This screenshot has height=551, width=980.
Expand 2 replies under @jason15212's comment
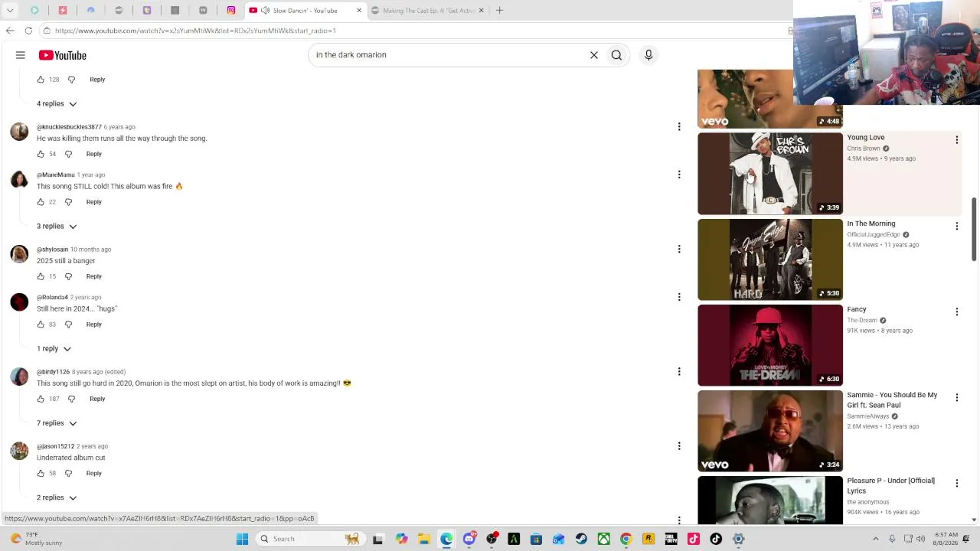point(57,498)
